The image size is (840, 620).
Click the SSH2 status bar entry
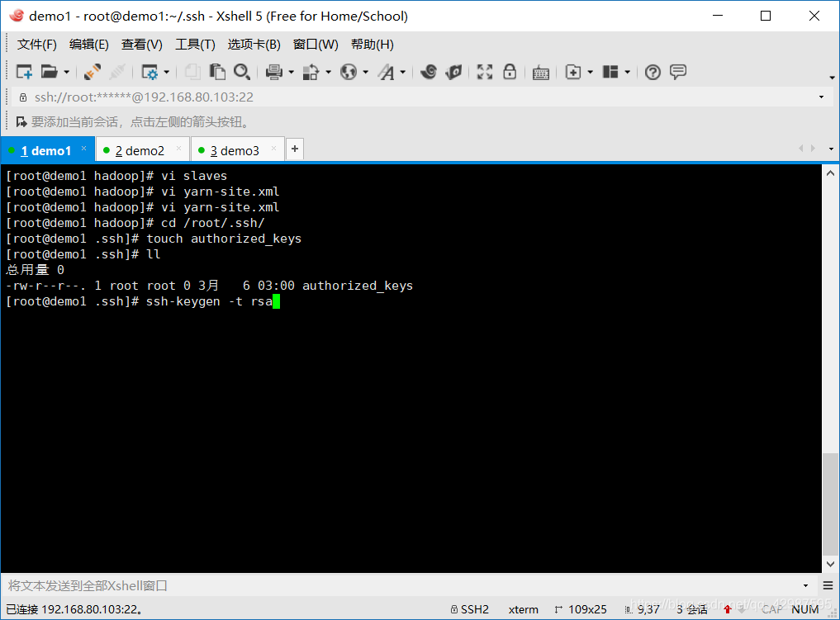(x=470, y=609)
